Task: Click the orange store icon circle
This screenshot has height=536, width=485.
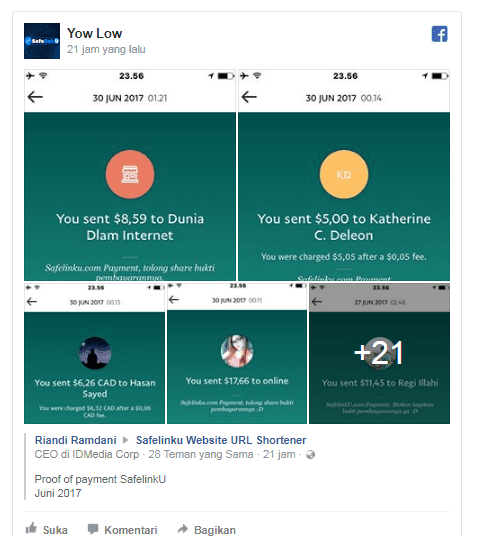Action: 130,174
